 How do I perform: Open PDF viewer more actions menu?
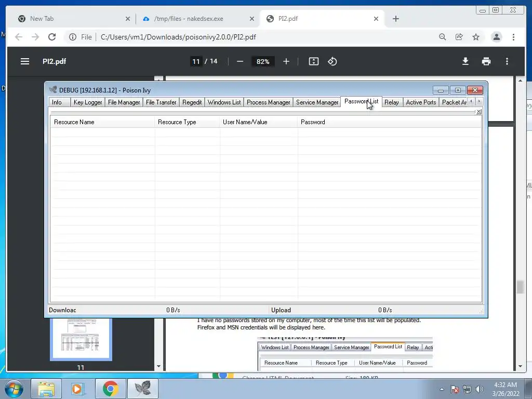tap(507, 61)
